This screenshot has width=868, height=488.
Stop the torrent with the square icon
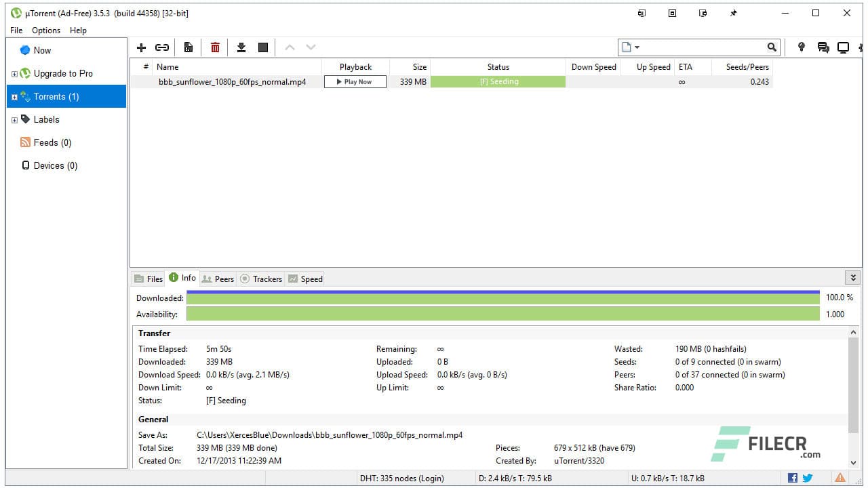tap(263, 47)
